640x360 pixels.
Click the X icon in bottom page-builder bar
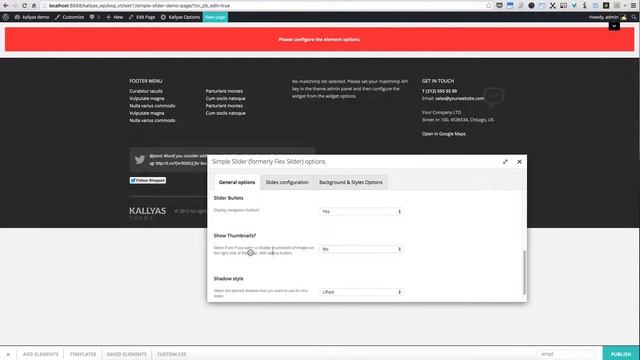pos(8,354)
